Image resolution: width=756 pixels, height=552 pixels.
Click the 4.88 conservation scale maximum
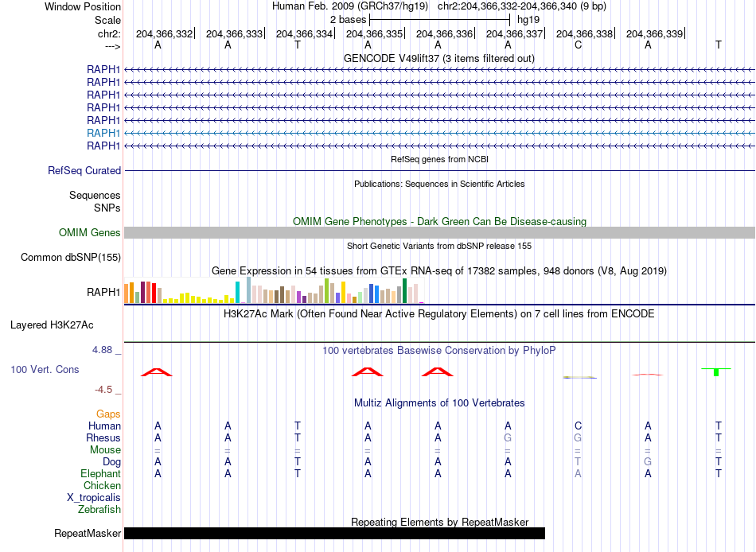(x=102, y=350)
